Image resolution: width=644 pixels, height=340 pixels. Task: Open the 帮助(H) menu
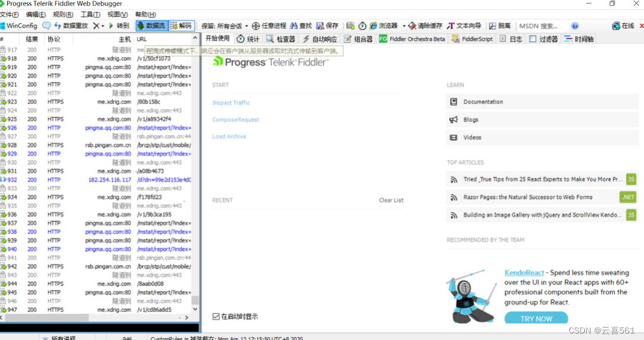tap(145, 14)
